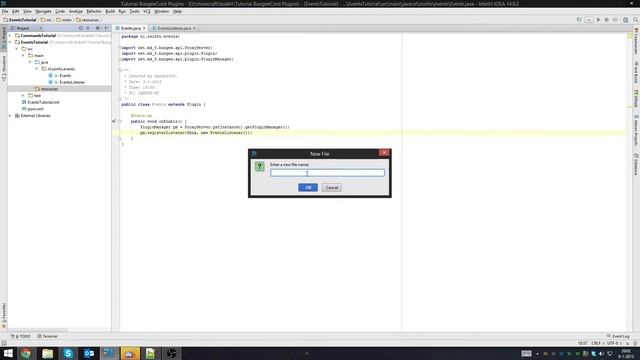Open the Event Log
Viewport: 640px width, 360px height.
tap(618, 336)
